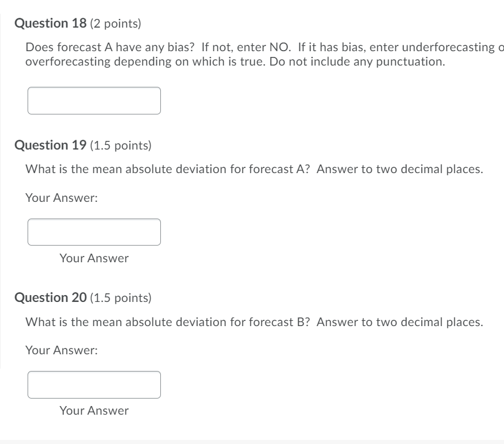Screen dimensions: 504x444
Task: Click the Your Answer caption below Question 19 box
Action: click(93, 258)
